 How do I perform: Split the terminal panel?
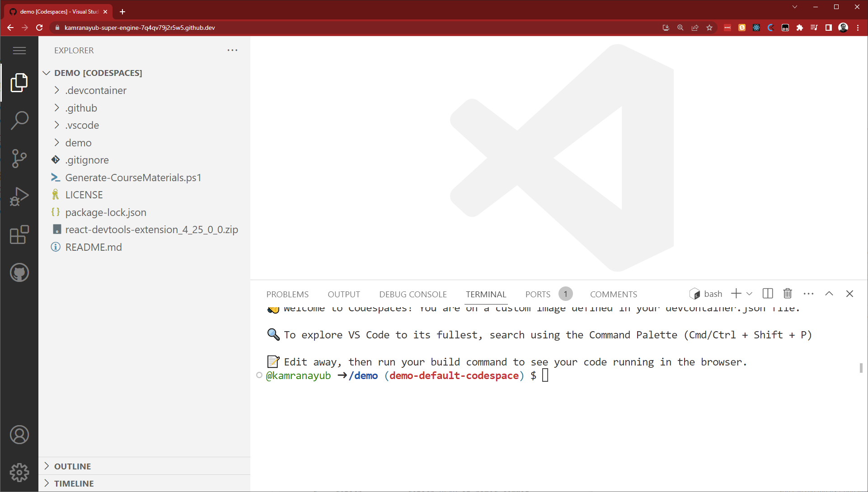(767, 294)
